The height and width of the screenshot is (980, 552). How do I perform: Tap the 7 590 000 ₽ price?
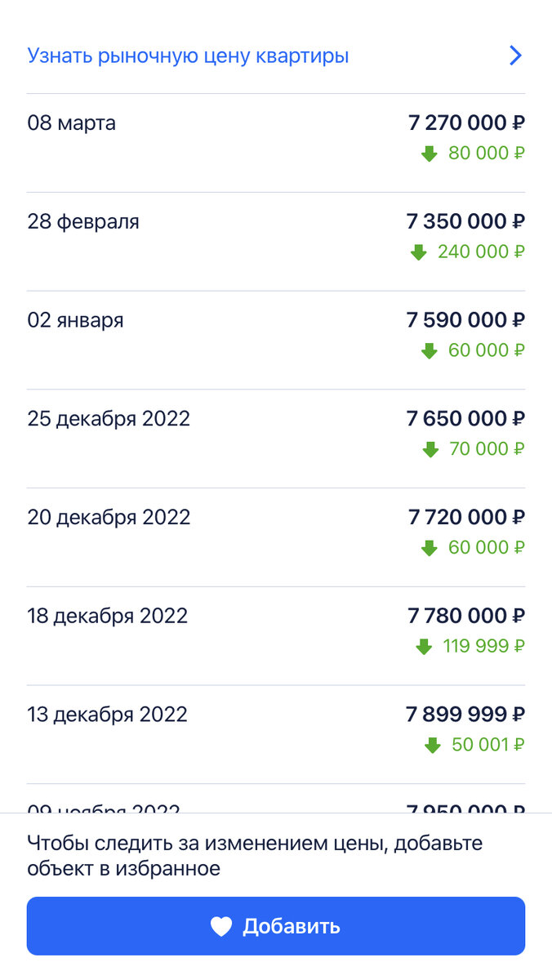click(465, 320)
